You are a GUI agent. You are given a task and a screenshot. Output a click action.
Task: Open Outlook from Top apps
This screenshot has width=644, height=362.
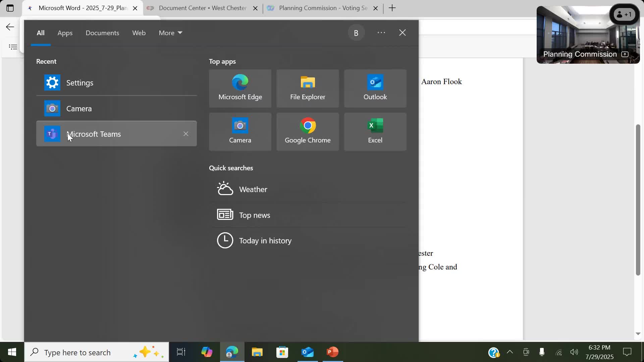coord(375,88)
